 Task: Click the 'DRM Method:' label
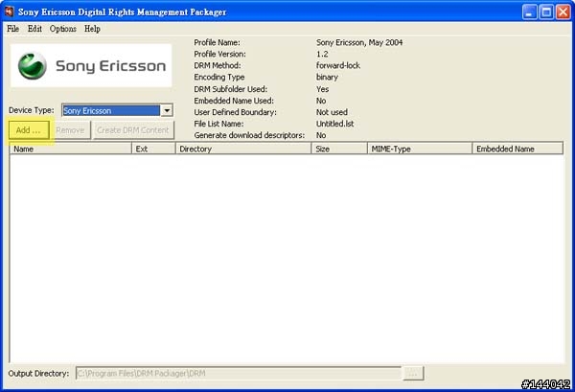pyautogui.click(x=218, y=65)
